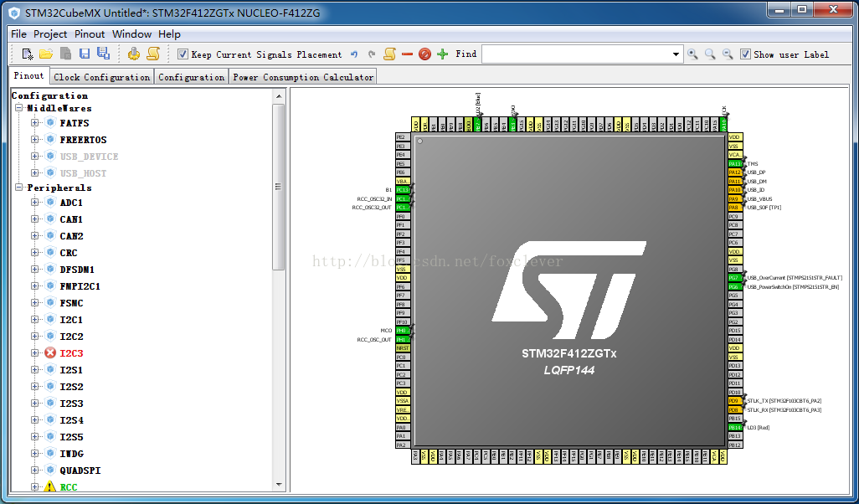Screen dimensions: 859x504
Task: Click the yellow warning icon on RCC
Action: tap(50, 486)
